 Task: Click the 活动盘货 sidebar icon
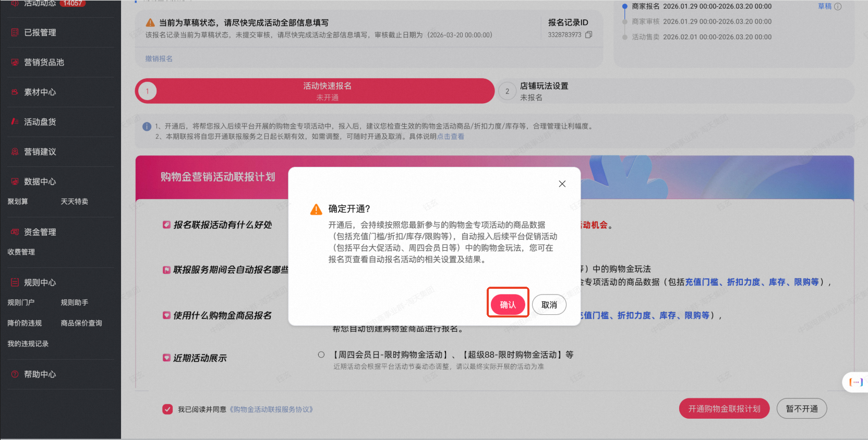point(15,121)
